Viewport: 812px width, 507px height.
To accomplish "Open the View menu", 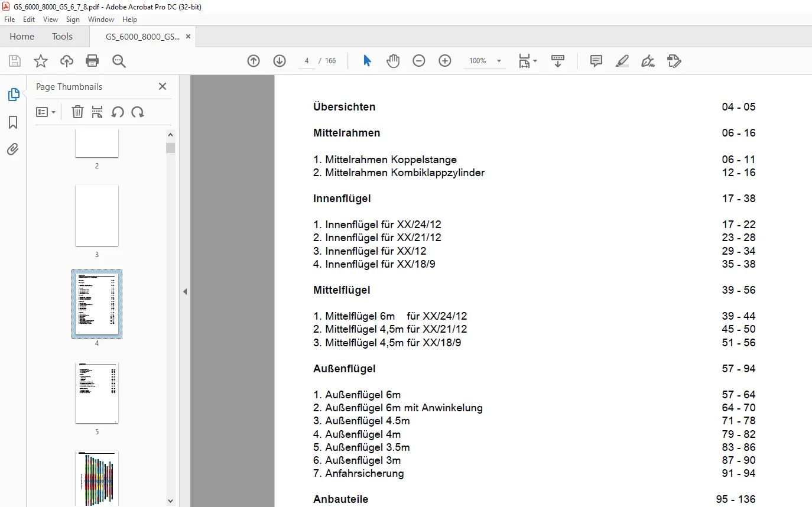I will point(51,19).
